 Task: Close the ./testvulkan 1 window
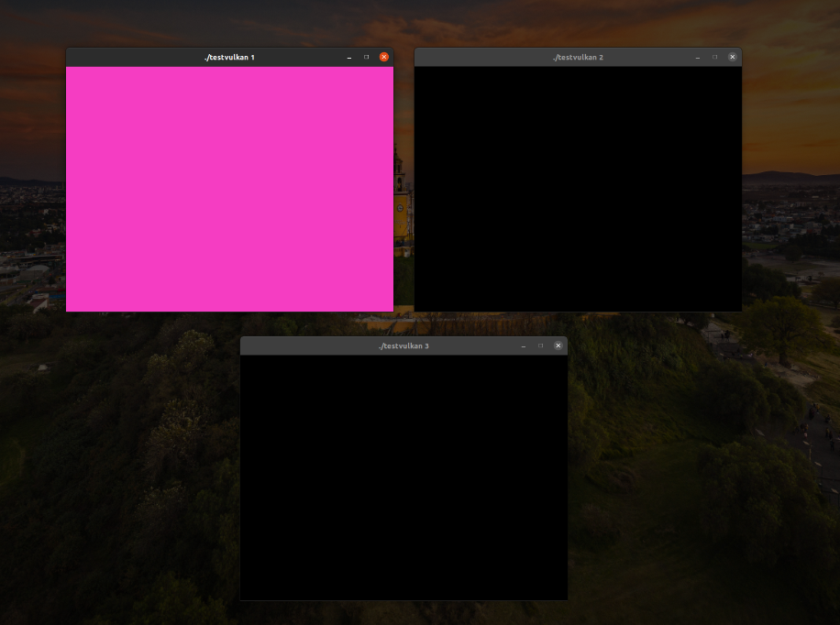383,56
